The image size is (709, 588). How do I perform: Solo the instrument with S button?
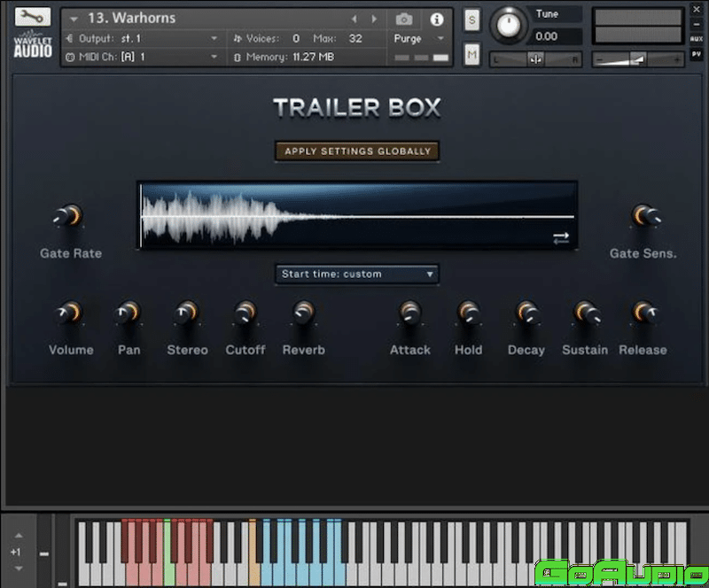[471, 19]
